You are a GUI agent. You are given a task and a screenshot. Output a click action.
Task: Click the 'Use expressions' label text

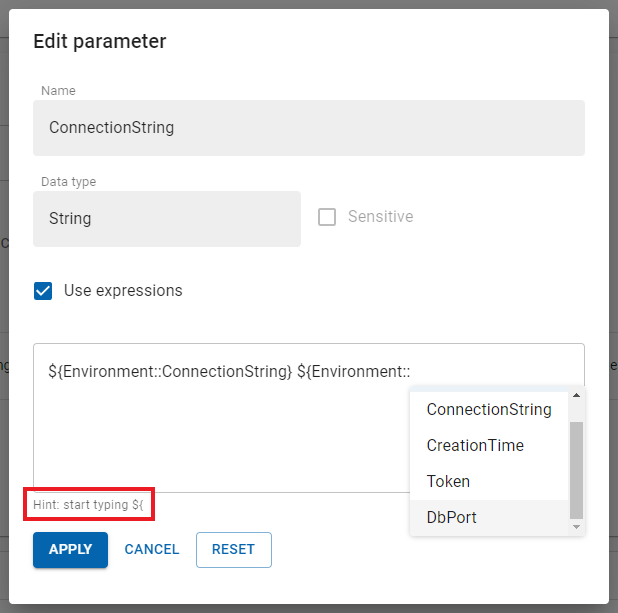tap(123, 291)
